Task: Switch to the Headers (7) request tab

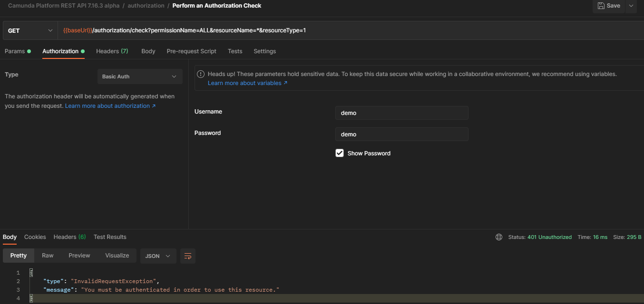Action: [x=112, y=51]
